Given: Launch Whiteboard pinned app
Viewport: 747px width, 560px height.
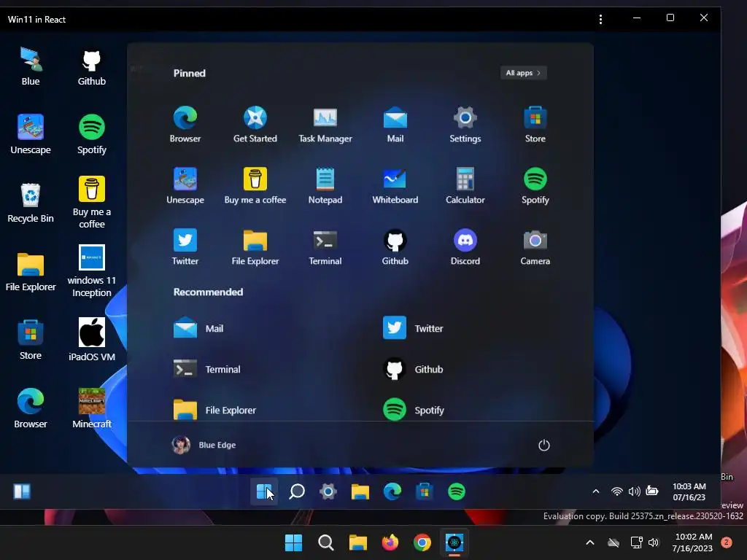Looking at the screenshot, I should (395, 186).
